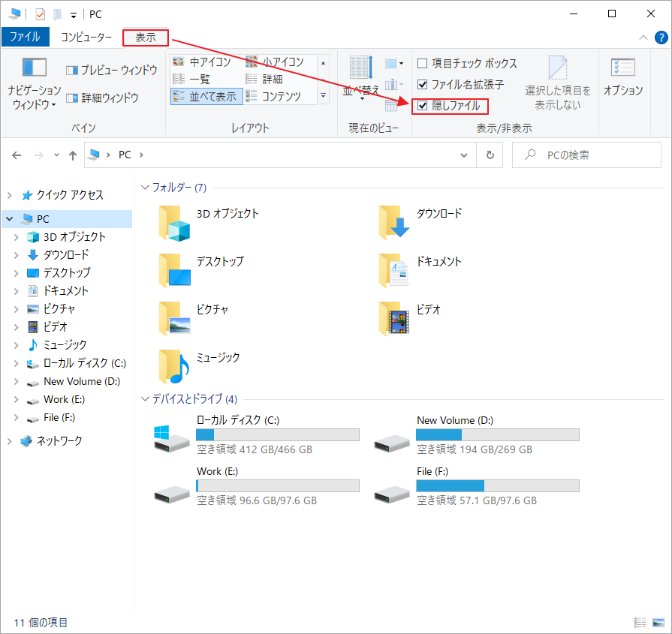This screenshot has width=672, height=634.
Task: Select File (F:) in navigation tree
Action: pos(59,417)
